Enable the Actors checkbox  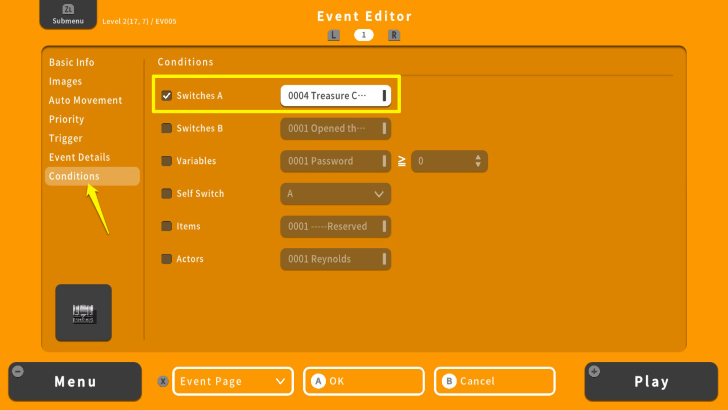(166, 259)
